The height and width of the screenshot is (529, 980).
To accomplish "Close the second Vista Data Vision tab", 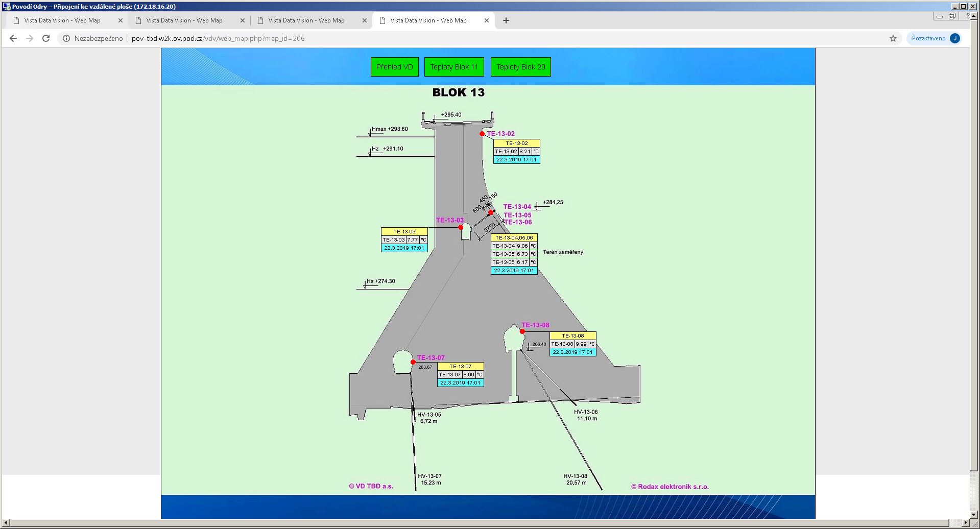I will click(243, 20).
